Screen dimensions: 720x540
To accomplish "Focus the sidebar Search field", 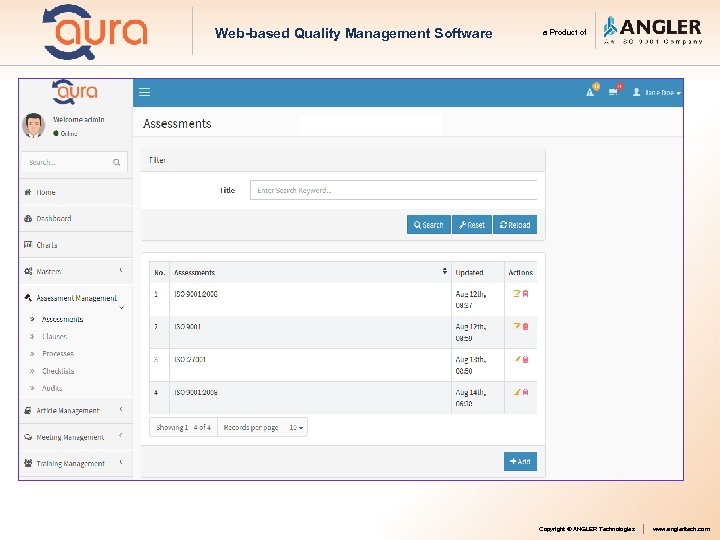I will click(x=74, y=162).
